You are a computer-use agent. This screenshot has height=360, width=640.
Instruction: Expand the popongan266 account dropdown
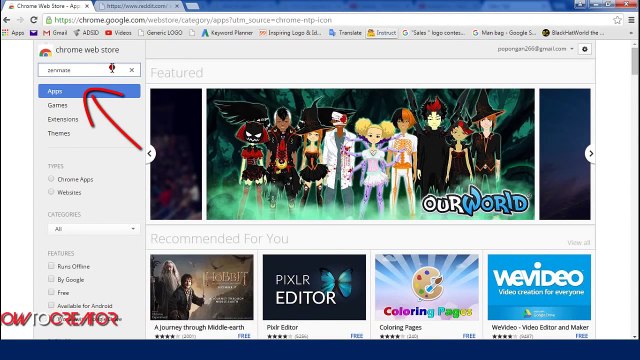(536, 49)
